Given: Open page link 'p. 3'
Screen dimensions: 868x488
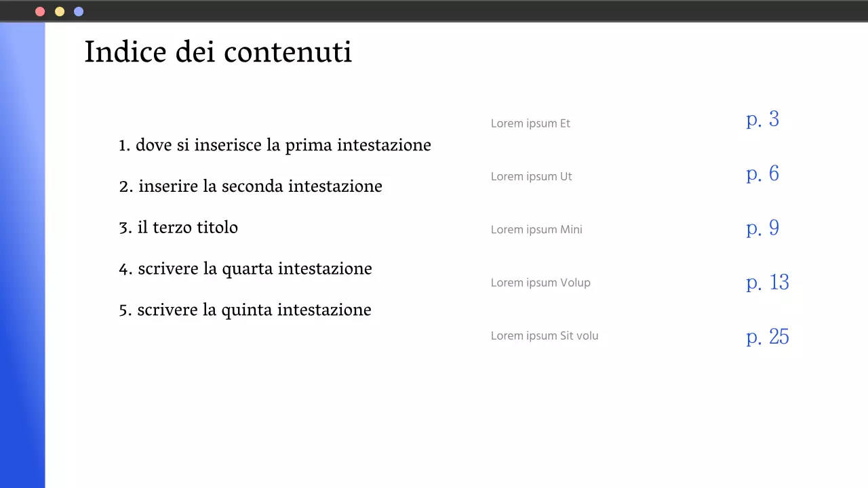Looking at the screenshot, I should pos(762,119).
